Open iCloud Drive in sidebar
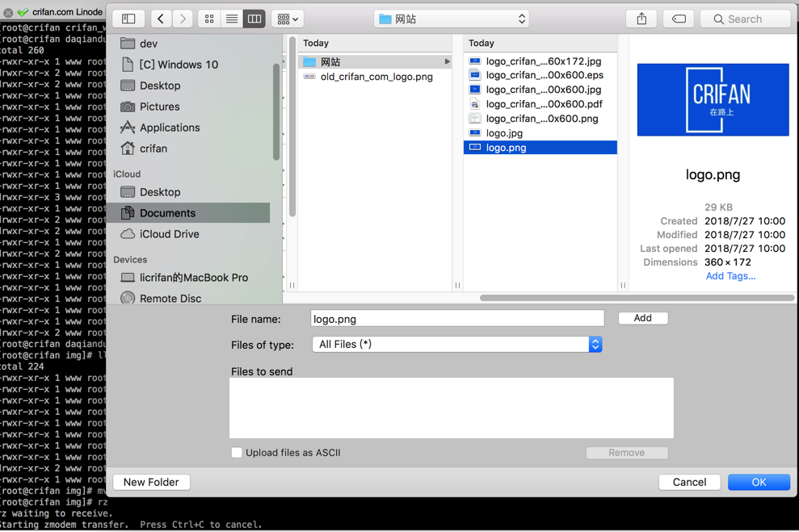Screen dimensions: 799x532 (x=188, y=233)
